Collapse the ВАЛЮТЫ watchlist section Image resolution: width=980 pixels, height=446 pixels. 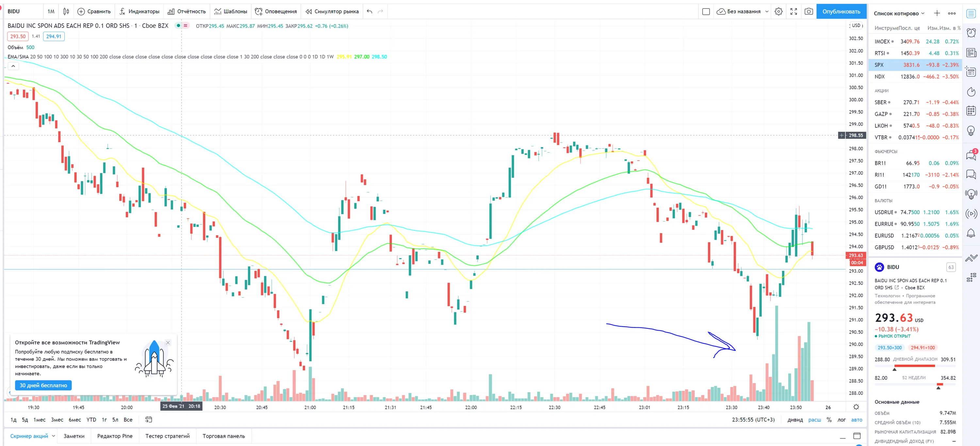point(883,201)
